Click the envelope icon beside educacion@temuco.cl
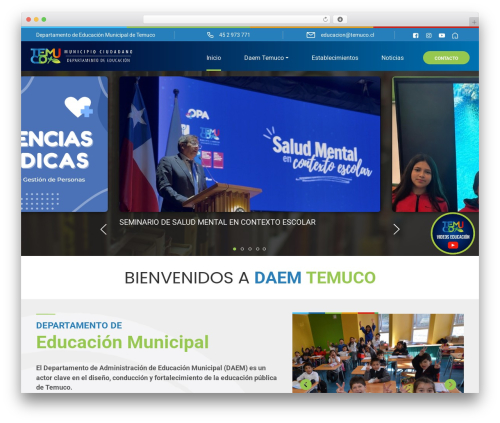Viewport: 500px width, 423px height. pyautogui.click(x=311, y=35)
